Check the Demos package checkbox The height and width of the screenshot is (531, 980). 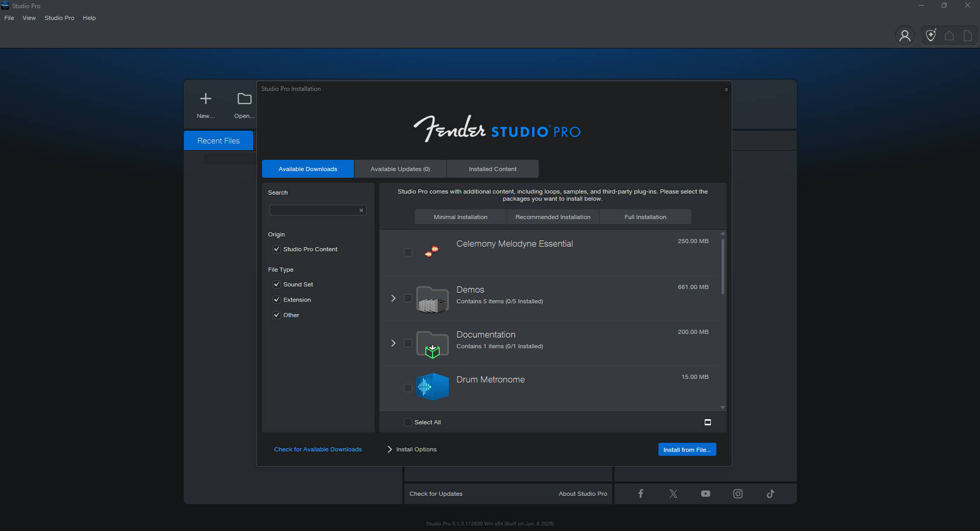point(408,298)
